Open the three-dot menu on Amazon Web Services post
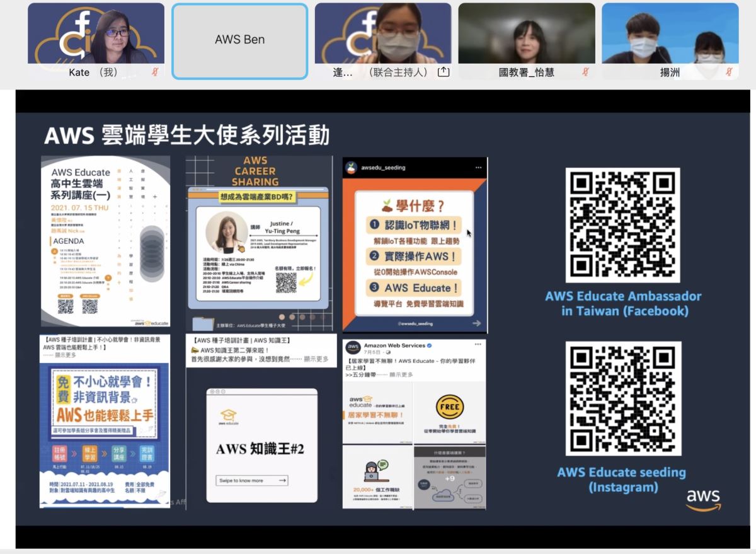756x554 pixels. [478, 345]
